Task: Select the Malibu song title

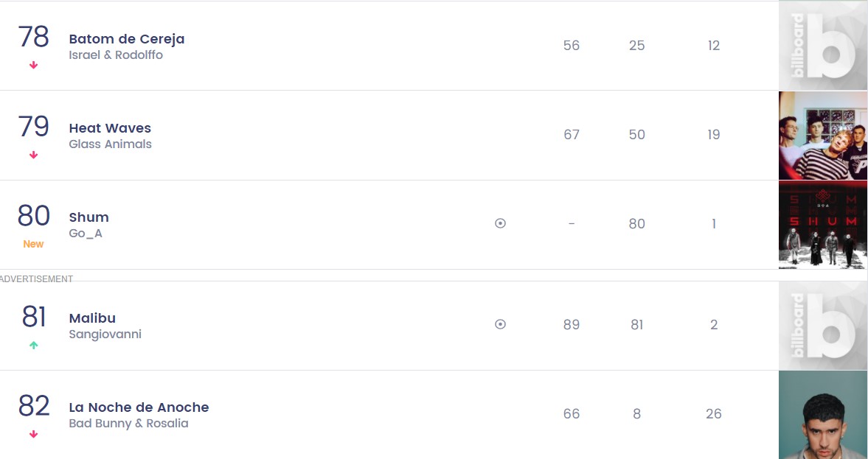Action: point(92,318)
